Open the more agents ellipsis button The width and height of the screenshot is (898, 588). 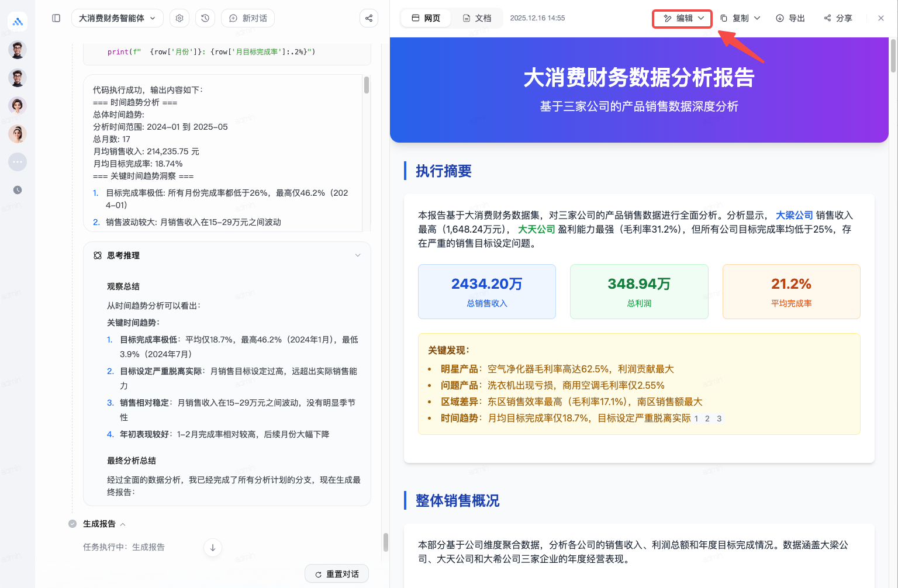(x=18, y=162)
